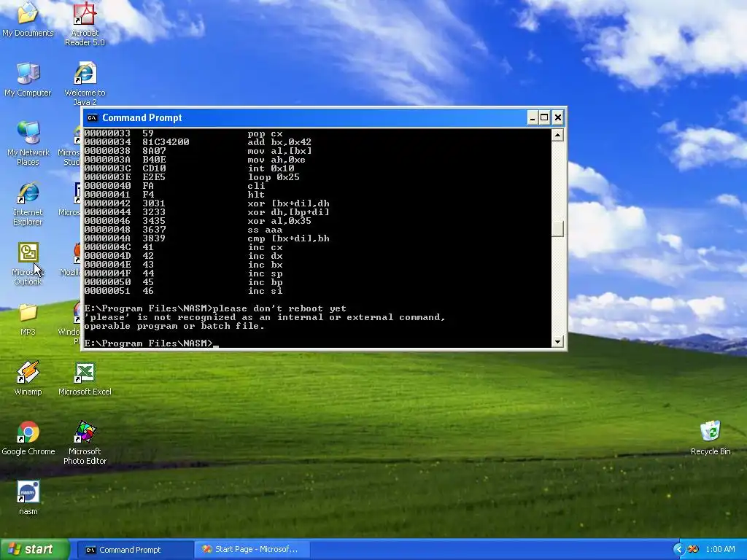Click the 1:00 AM system clock

720,549
